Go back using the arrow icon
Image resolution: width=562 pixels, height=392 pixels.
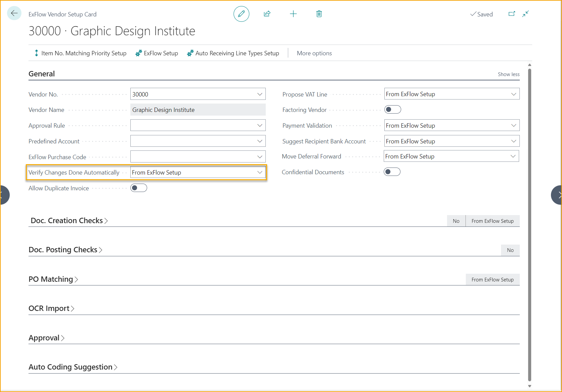(14, 13)
